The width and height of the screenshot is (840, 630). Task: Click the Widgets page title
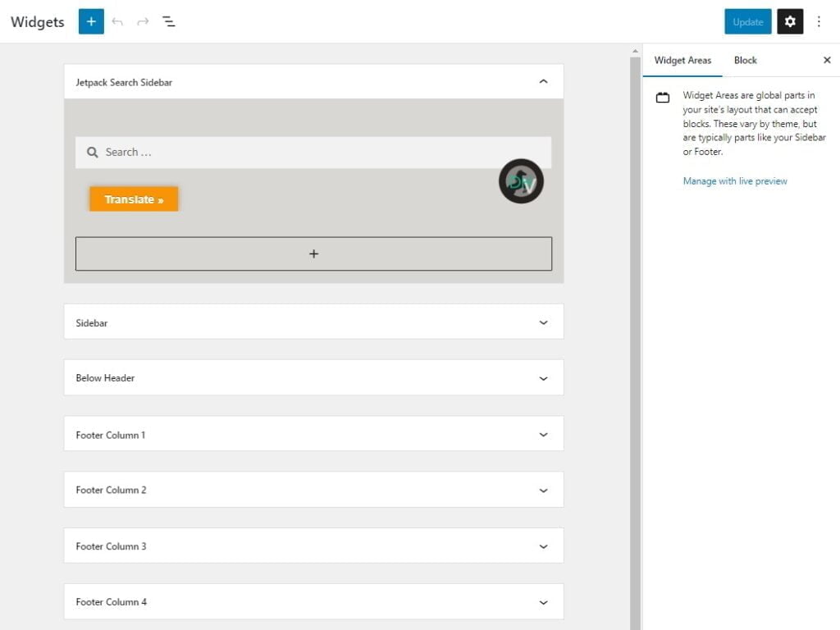tap(38, 22)
